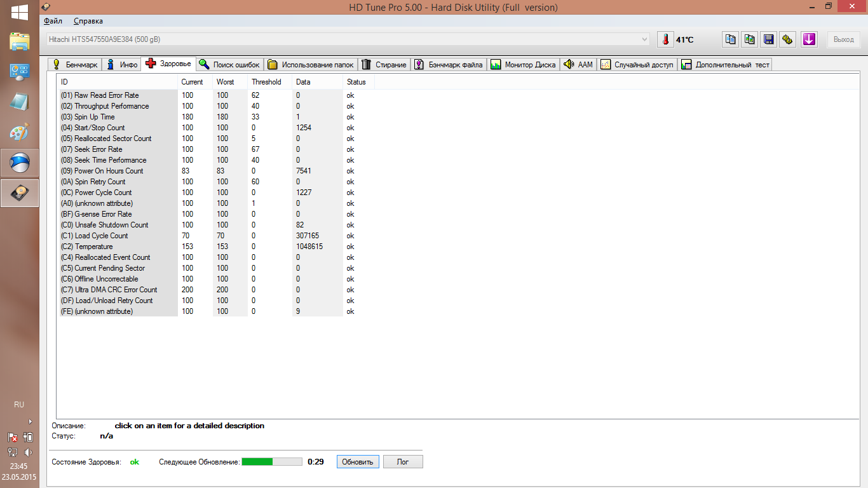The image size is (868, 488).
Task: Click the Status column header
Action: coord(358,82)
